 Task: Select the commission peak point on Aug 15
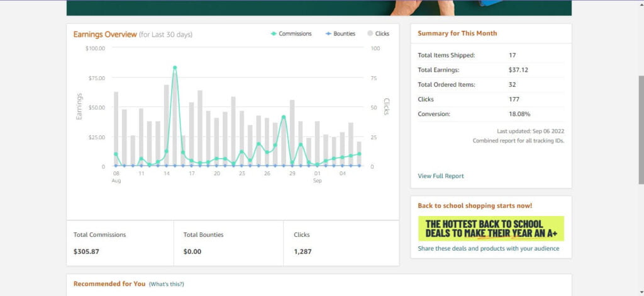(175, 67)
